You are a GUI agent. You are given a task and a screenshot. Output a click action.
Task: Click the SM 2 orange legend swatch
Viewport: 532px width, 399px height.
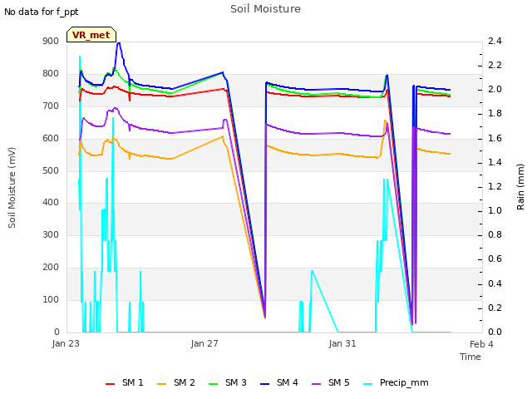click(x=162, y=384)
